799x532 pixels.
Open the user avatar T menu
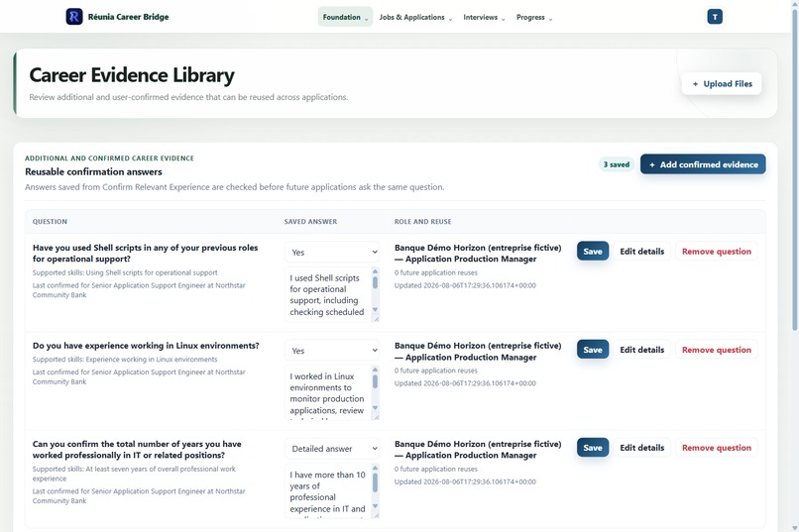715,17
